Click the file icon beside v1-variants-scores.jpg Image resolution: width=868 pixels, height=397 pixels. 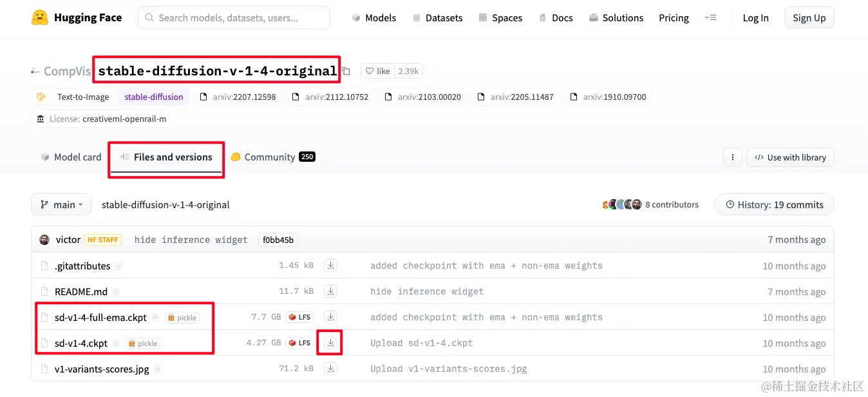44,369
